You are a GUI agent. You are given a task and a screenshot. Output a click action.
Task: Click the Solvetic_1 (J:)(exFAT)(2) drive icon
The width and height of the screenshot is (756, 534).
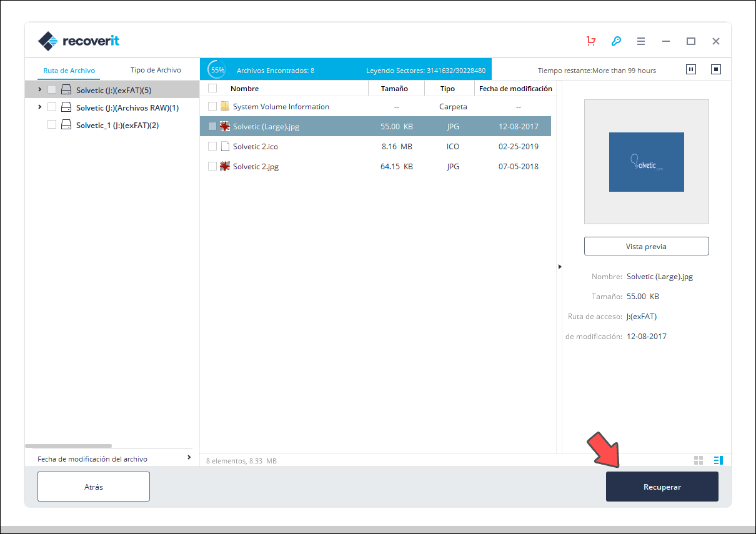[x=66, y=125]
